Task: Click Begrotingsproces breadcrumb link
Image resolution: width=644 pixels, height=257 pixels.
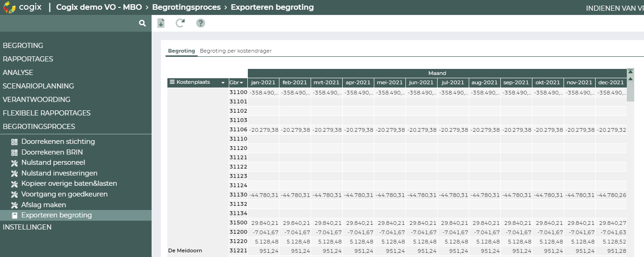Action: coord(186,7)
